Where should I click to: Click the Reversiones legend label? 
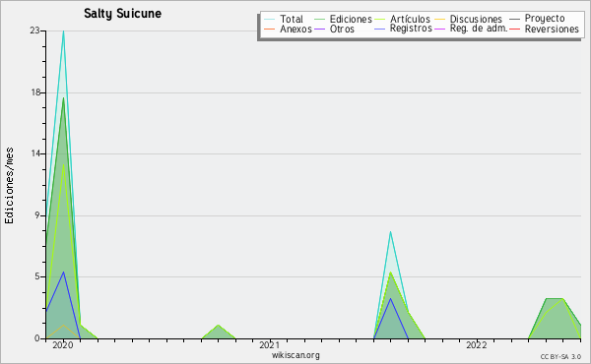pos(552,29)
